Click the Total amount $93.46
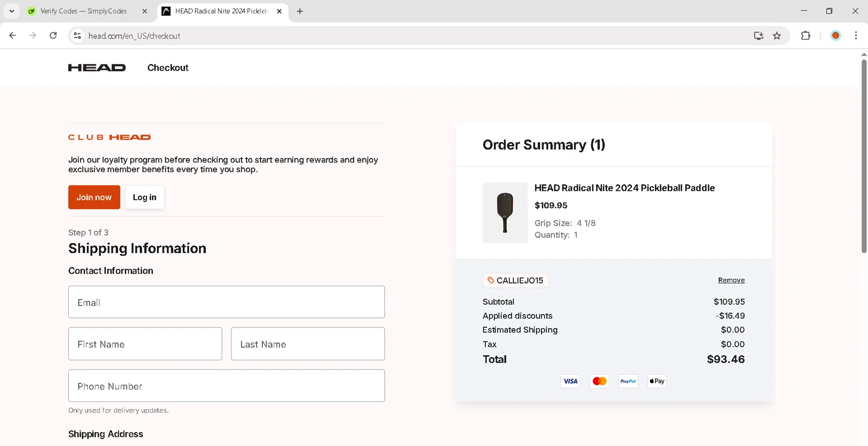Screen dimensions: 868x446 point(726,359)
